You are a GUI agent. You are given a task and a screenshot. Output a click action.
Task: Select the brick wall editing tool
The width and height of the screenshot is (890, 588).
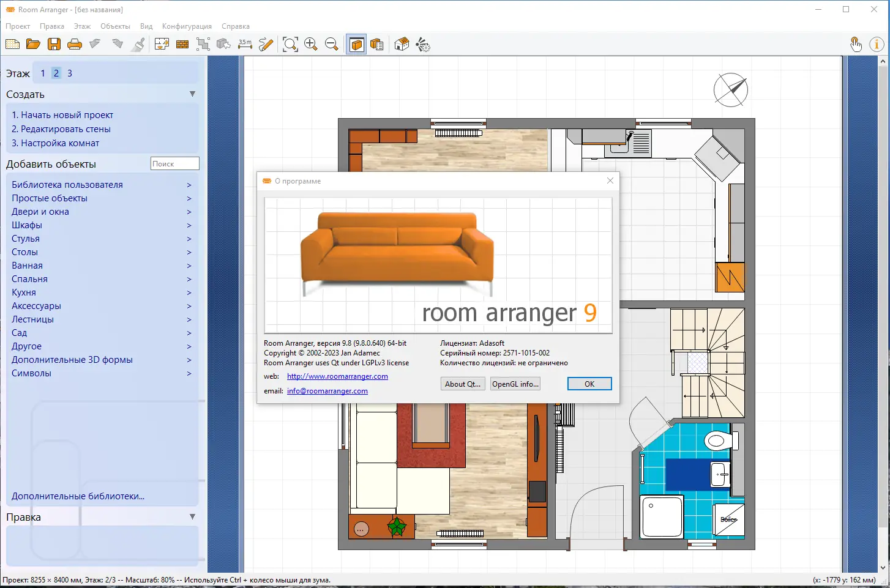point(182,44)
